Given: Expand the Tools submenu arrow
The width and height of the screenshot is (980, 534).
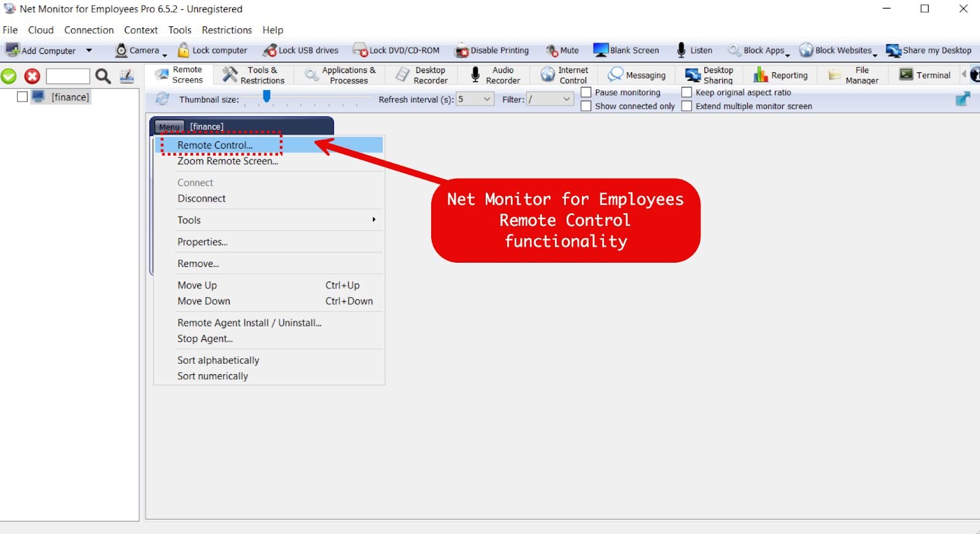Looking at the screenshot, I should [374, 220].
